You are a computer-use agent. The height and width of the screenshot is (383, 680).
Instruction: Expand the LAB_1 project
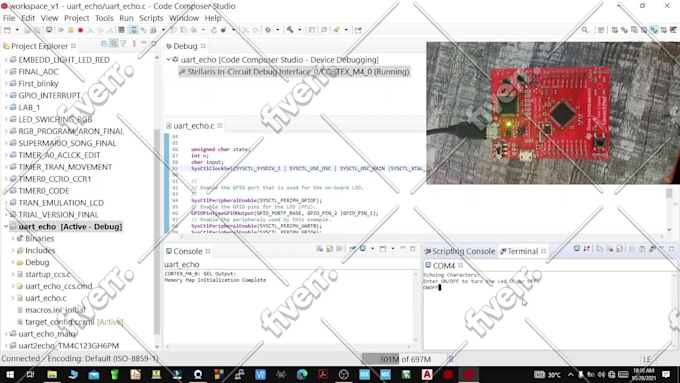6,107
